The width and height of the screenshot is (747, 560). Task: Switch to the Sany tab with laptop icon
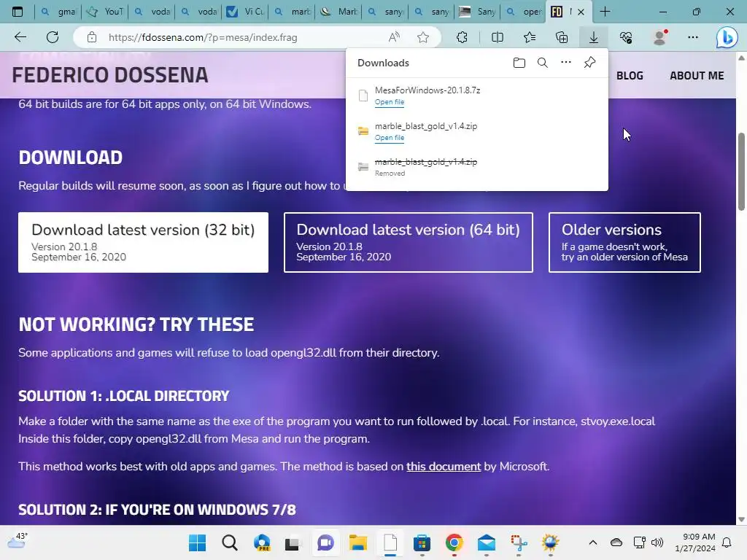click(x=479, y=12)
